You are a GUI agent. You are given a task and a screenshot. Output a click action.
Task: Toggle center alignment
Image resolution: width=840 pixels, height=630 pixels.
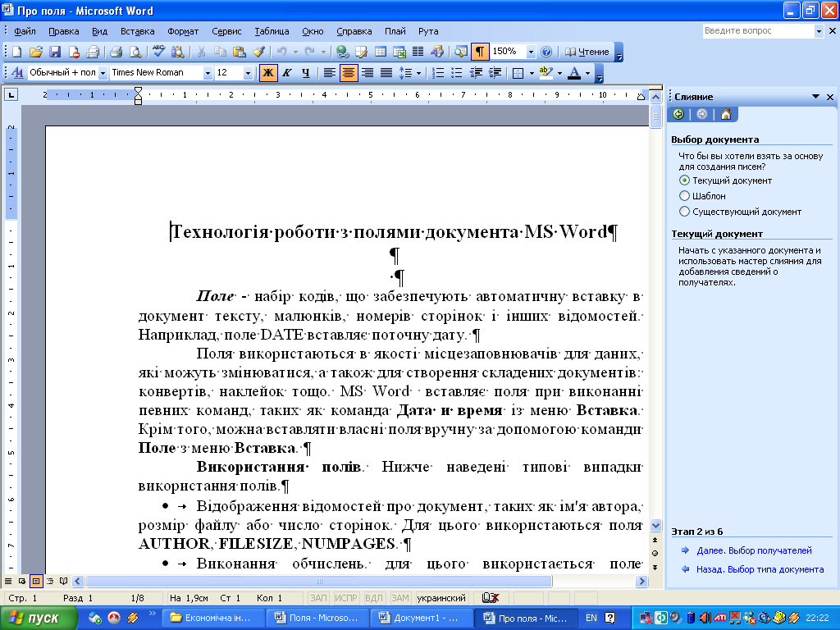click(x=348, y=72)
